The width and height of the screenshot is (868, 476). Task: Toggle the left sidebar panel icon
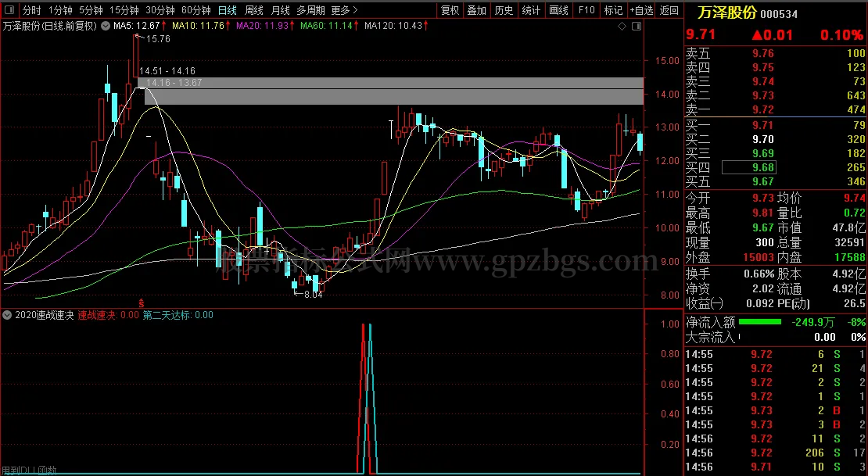pos(9,11)
